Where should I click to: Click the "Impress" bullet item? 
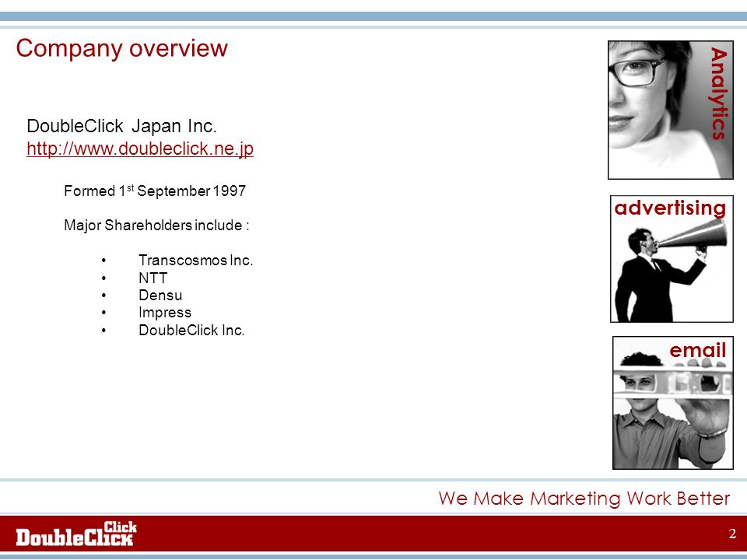click(x=165, y=313)
